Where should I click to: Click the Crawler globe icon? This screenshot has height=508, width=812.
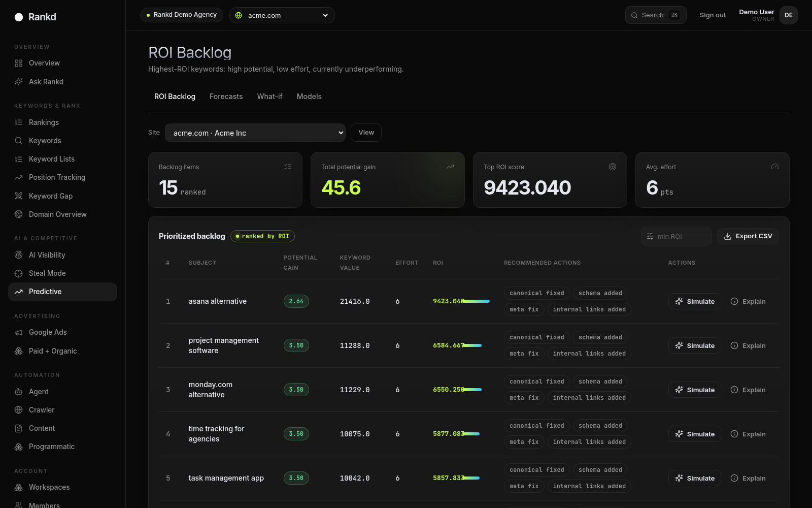pos(19,410)
